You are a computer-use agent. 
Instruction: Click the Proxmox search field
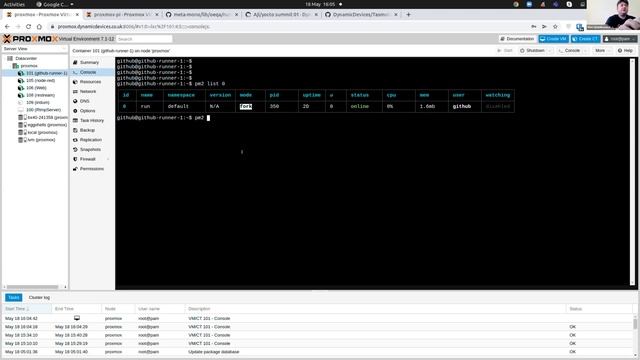click(x=144, y=39)
